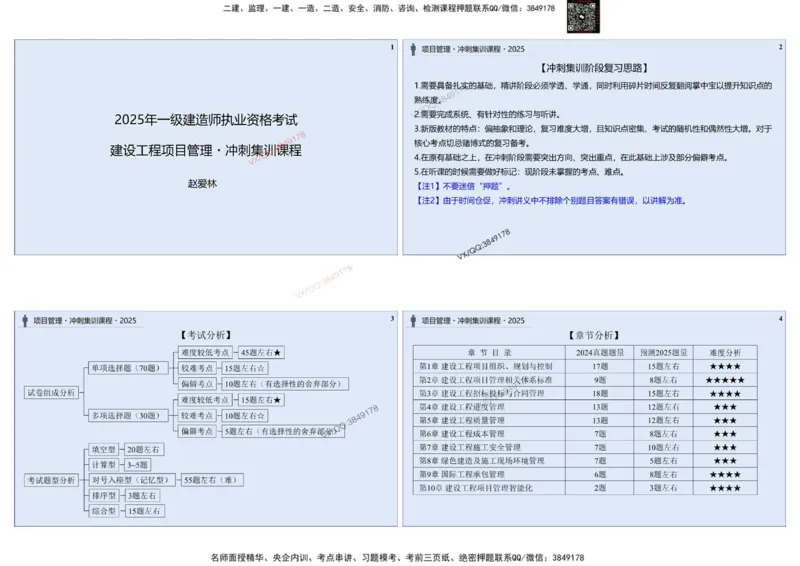Viewport: 800px width, 566px height.
Task: Click 第1章 建设工程项目组织、规划与控制 row
Action: pyautogui.click(x=585, y=366)
